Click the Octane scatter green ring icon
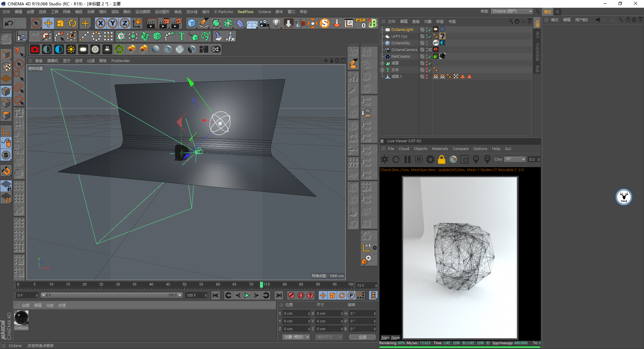Viewport: 644px width, 349px height. point(119,49)
